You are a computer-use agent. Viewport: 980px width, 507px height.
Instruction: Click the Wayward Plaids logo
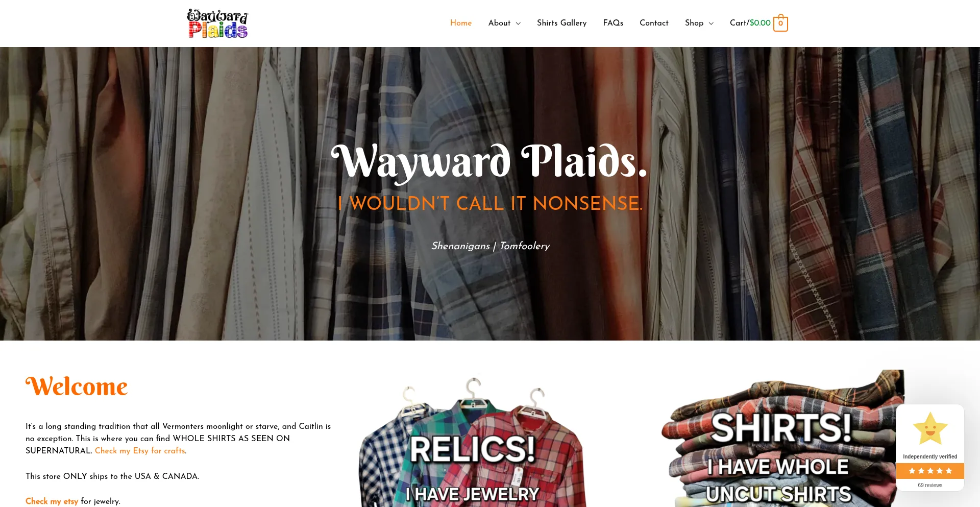tap(217, 23)
